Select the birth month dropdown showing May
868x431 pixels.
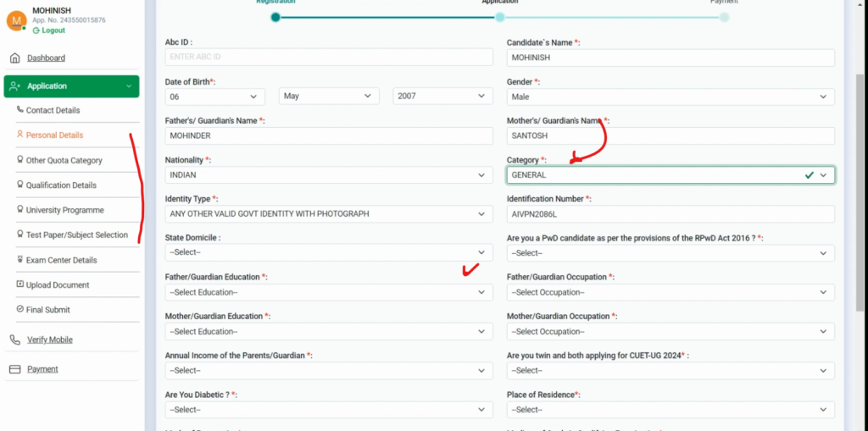click(x=329, y=97)
